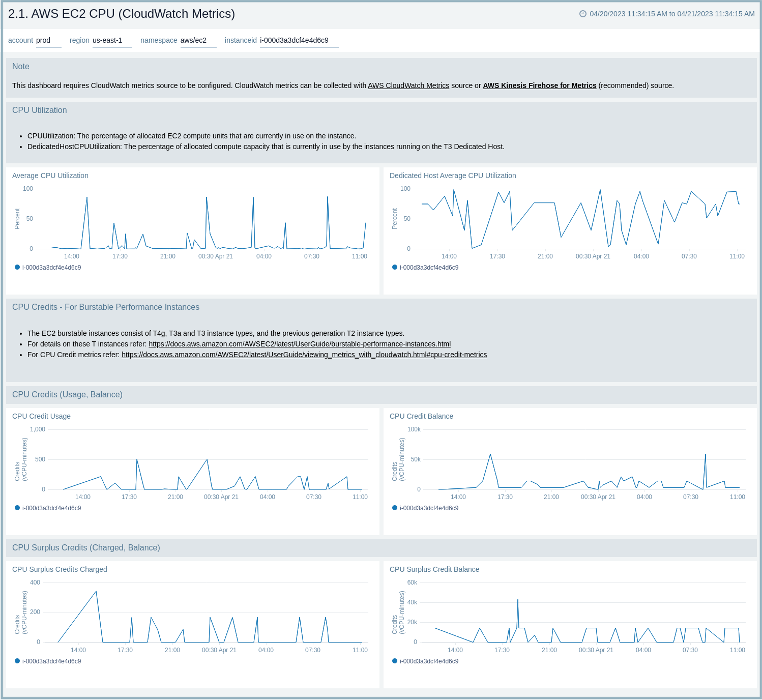Open the cpu-credit-metrics documentation link
Viewport: 762px width, 700px height.
pyautogui.click(x=304, y=355)
